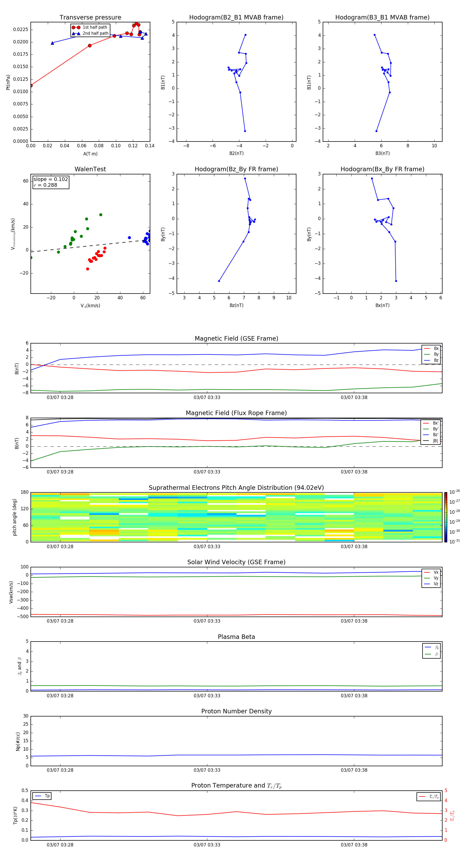Click the "Hodogram(B3_B1 MVAB frame)" title

pyautogui.click(x=382, y=18)
